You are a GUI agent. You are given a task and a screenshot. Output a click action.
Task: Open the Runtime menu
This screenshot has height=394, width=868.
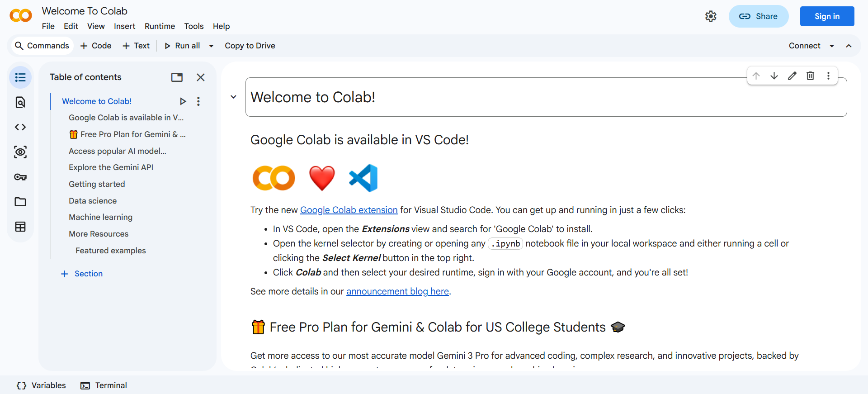coord(160,26)
